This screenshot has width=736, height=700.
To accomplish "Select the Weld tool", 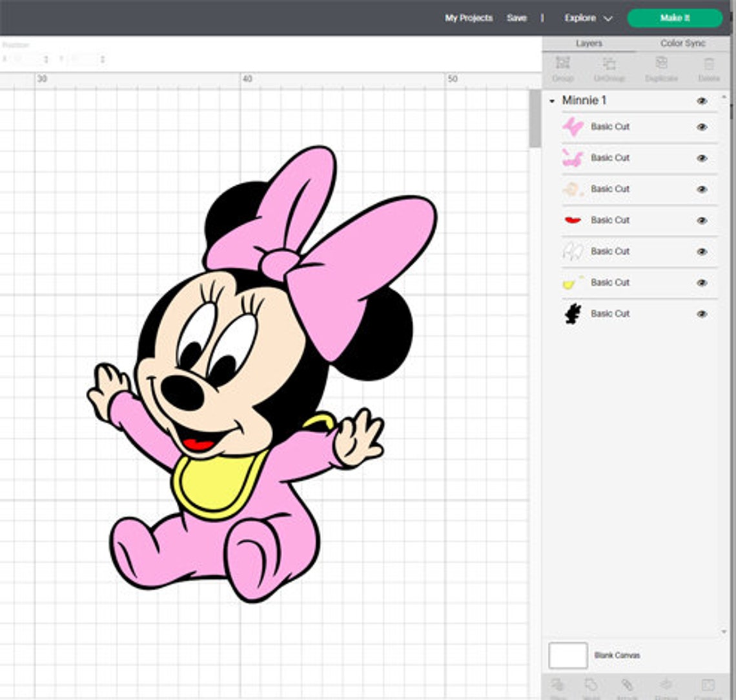I will coord(591,685).
